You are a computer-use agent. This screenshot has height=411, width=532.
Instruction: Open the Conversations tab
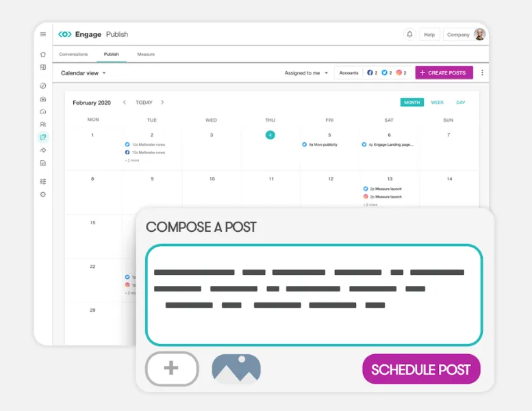coord(73,54)
